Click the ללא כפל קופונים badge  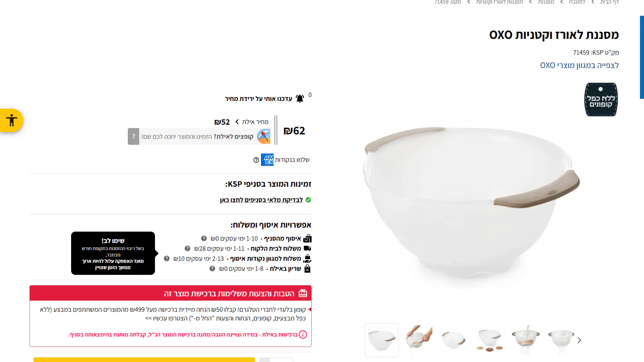pos(601,100)
